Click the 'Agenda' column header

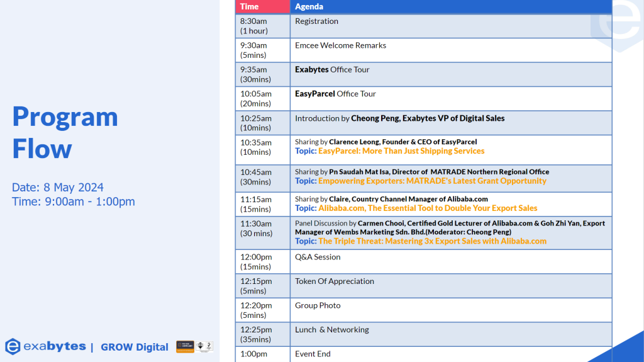click(x=451, y=6)
